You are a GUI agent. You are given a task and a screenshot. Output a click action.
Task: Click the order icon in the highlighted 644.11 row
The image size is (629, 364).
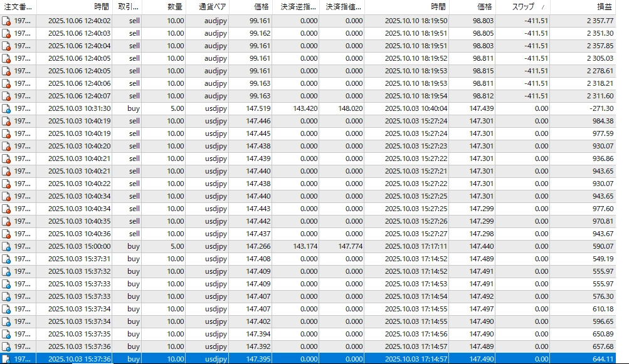6,359
